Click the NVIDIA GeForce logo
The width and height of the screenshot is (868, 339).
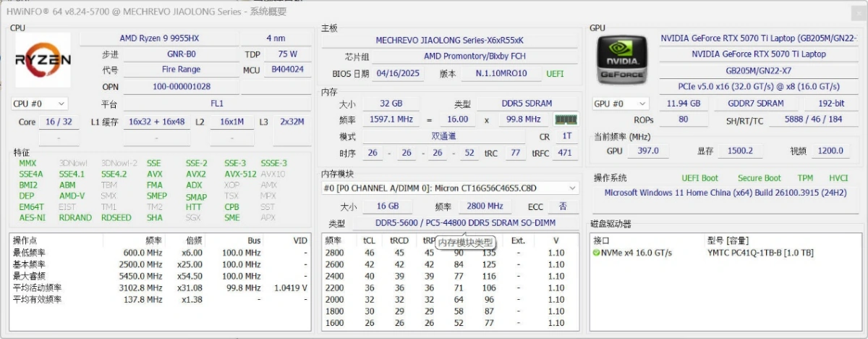point(621,60)
